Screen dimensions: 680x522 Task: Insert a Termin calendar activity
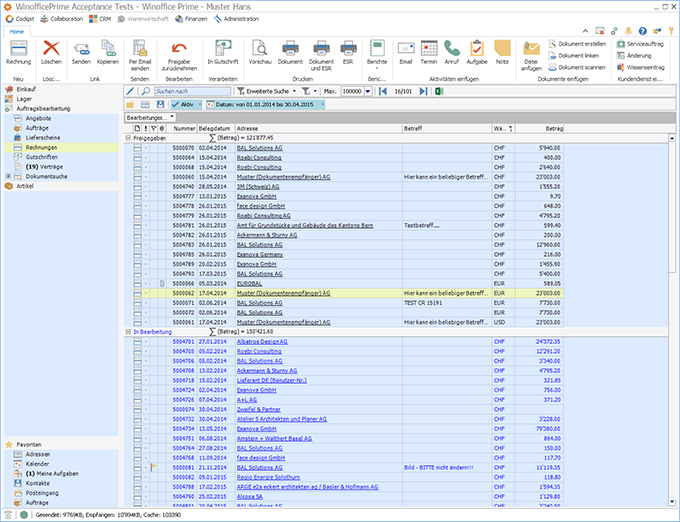[429, 52]
